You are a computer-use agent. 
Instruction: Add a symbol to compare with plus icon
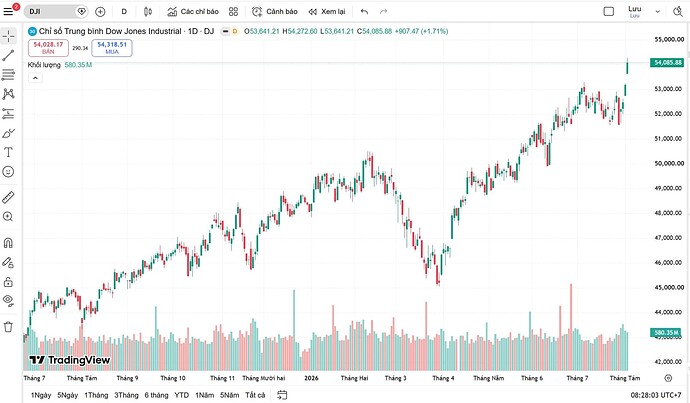[x=100, y=12]
